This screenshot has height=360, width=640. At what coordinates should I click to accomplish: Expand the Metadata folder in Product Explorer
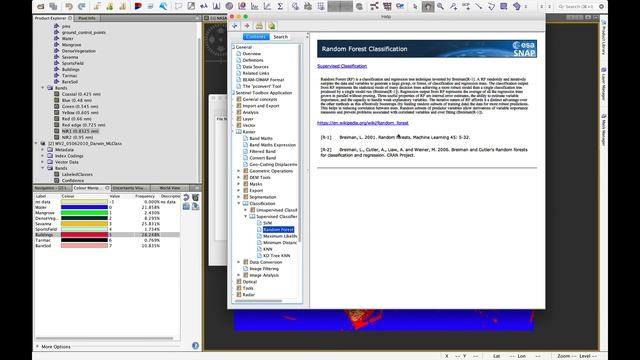tap(42, 150)
